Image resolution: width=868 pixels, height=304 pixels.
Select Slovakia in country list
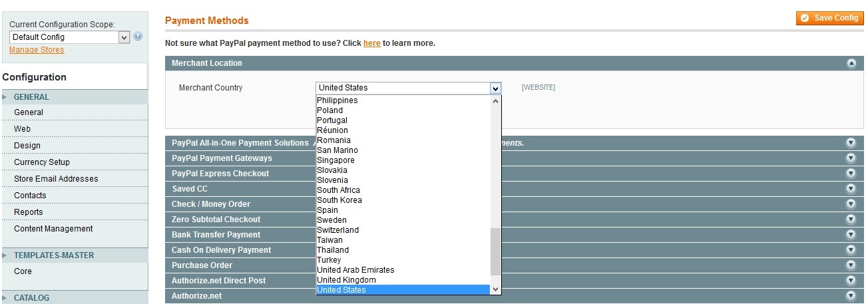tap(403, 170)
